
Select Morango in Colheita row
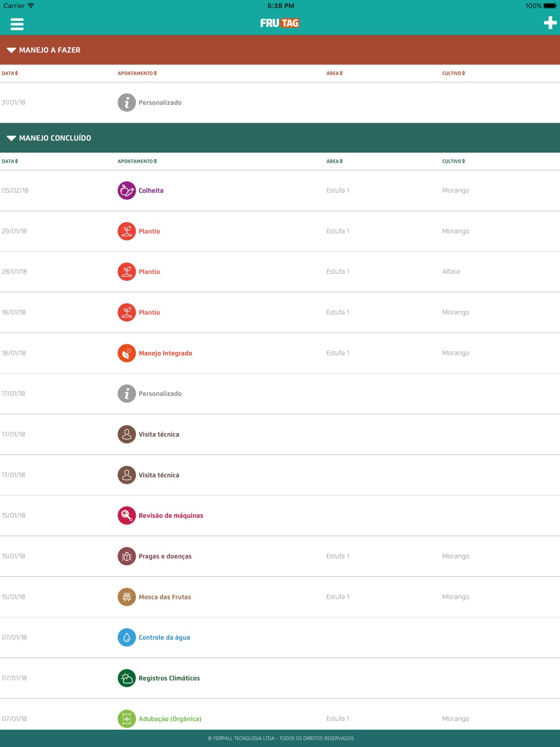pyautogui.click(x=456, y=191)
